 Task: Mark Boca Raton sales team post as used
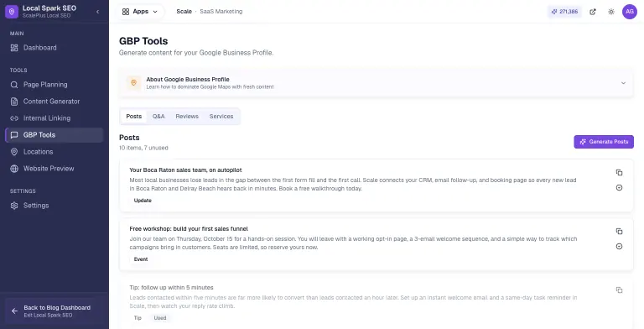(619, 187)
